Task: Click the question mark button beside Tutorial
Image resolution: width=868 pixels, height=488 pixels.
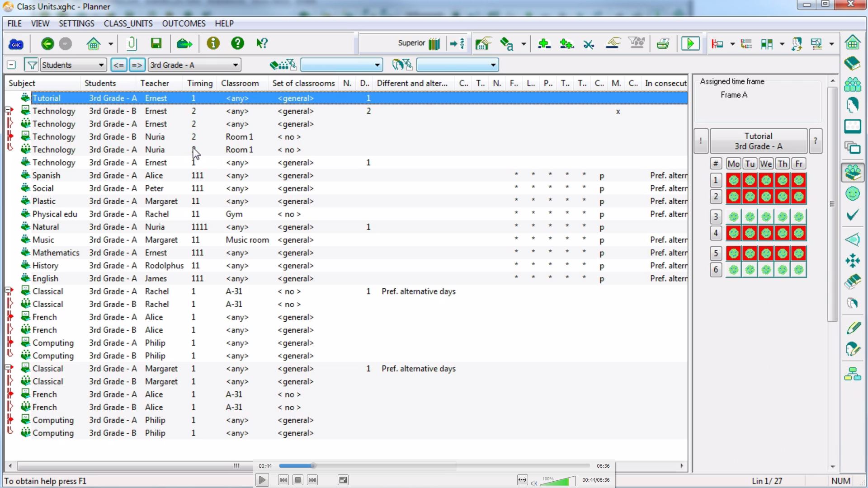Action: pos(816,141)
